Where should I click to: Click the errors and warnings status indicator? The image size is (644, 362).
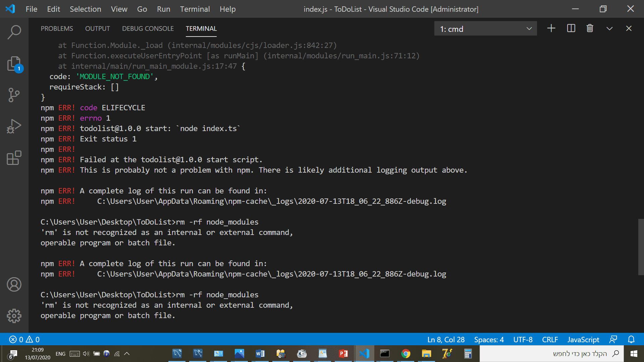pos(24,340)
